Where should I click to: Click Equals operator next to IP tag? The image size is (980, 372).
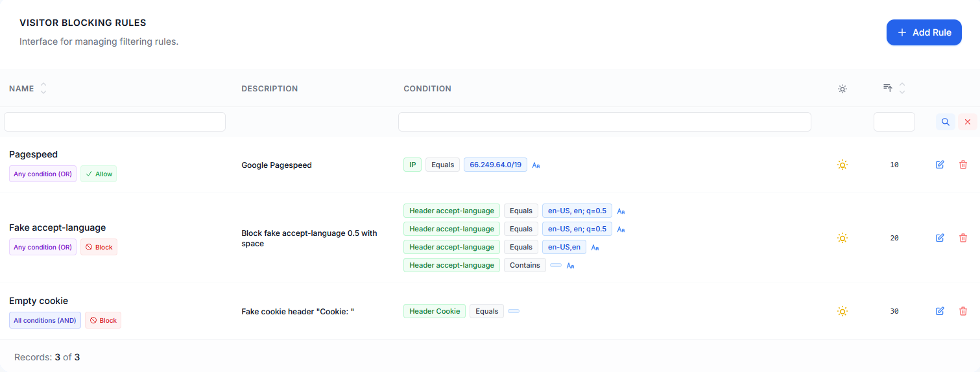pos(442,165)
